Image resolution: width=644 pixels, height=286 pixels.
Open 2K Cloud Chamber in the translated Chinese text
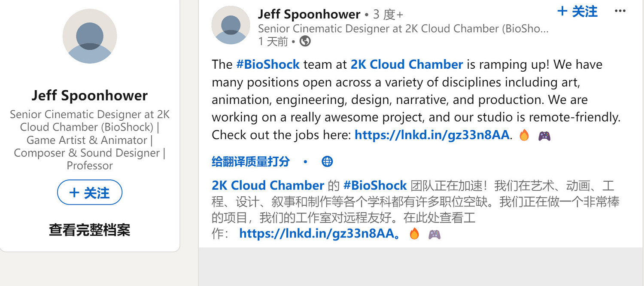tap(268, 186)
